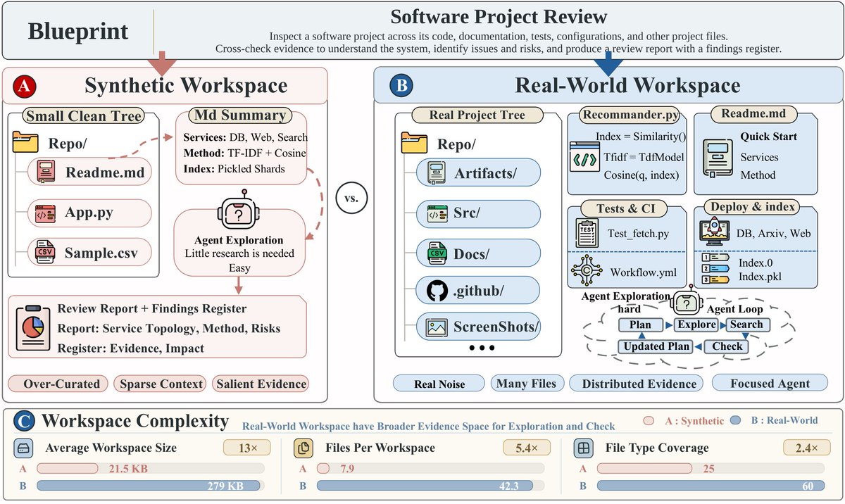The height and width of the screenshot is (504, 845).
Task: Click the "DB, Arxiv, Web" text
Action: [773, 234]
